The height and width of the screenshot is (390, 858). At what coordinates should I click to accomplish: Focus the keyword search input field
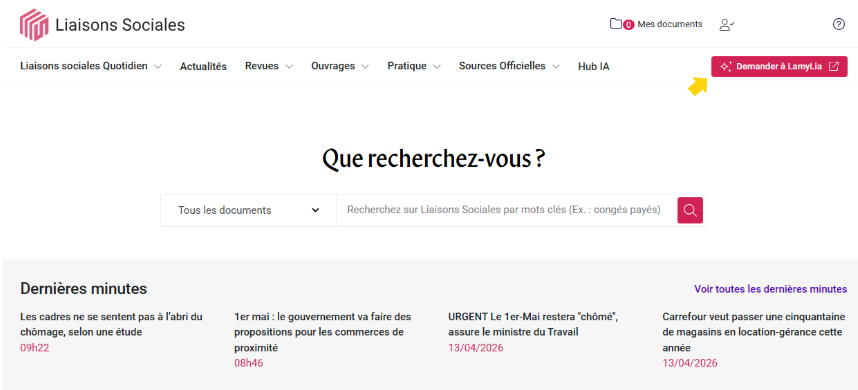pyautogui.click(x=507, y=210)
